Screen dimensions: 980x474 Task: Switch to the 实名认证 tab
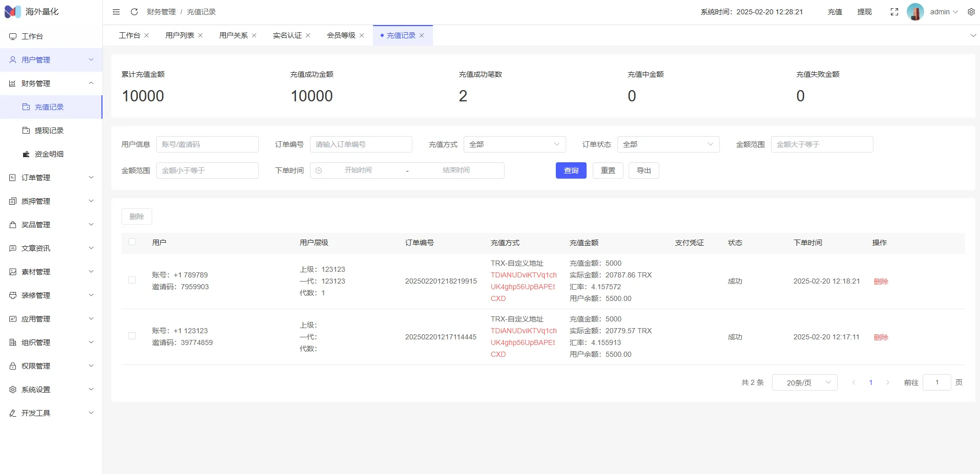pyautogui.click(x=287, y=35)
